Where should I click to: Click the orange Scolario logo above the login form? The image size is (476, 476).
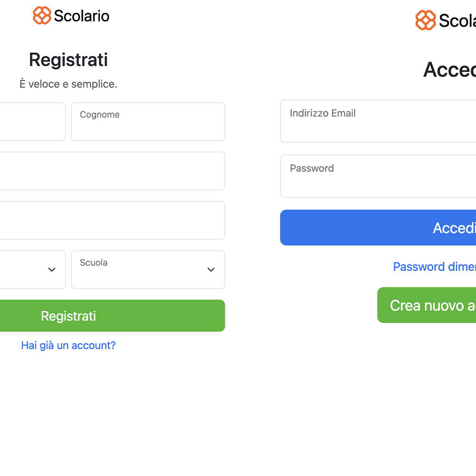pyautogui.click(x=426, y=20)
